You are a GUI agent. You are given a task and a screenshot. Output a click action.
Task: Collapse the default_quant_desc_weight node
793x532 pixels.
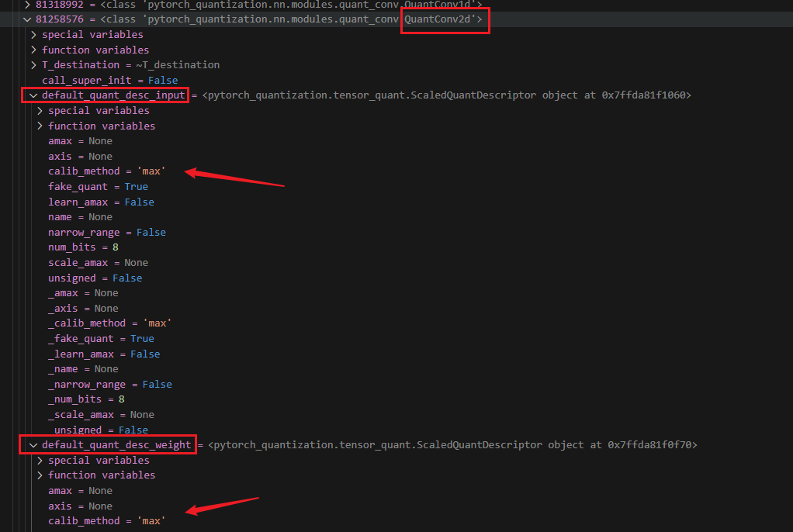tap(33, 445)
